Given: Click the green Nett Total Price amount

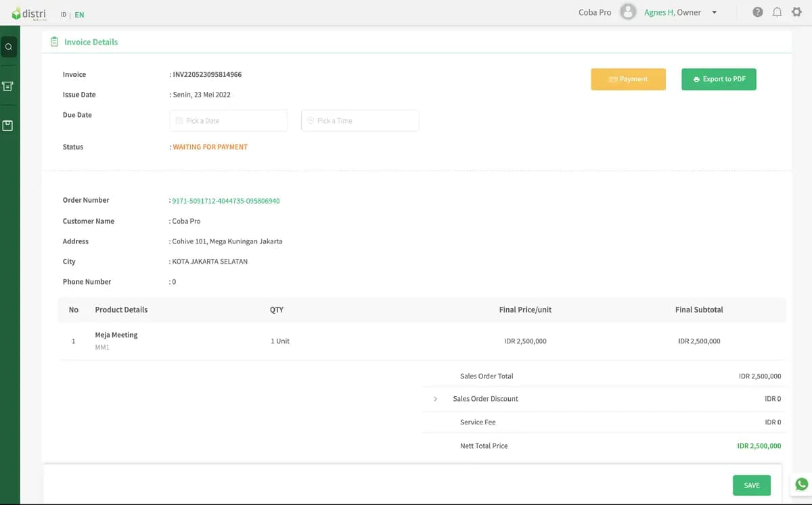Looking at the screenshot, I should (x=759, y=446).
